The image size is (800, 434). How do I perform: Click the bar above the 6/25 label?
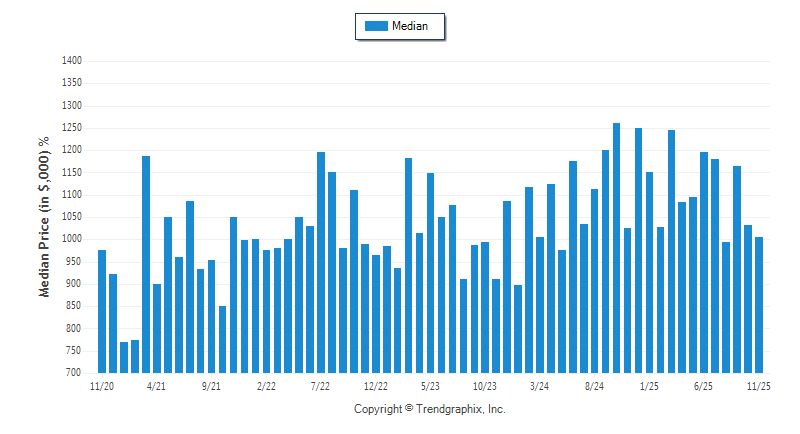pos(704,262)
